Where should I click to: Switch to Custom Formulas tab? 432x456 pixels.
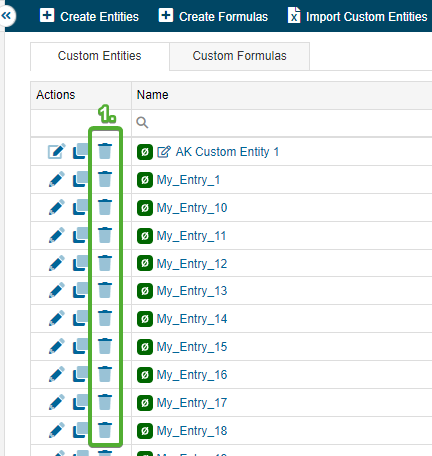coord(239,56)
